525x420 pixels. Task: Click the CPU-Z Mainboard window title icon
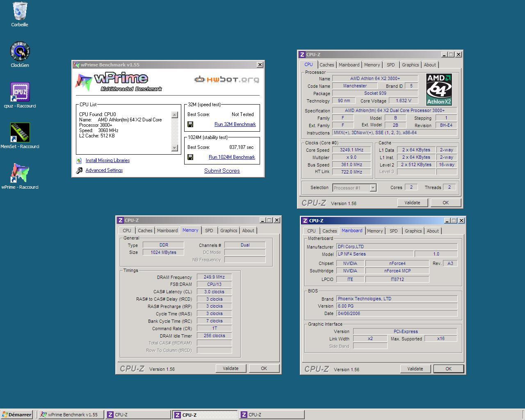pos(305,221)
